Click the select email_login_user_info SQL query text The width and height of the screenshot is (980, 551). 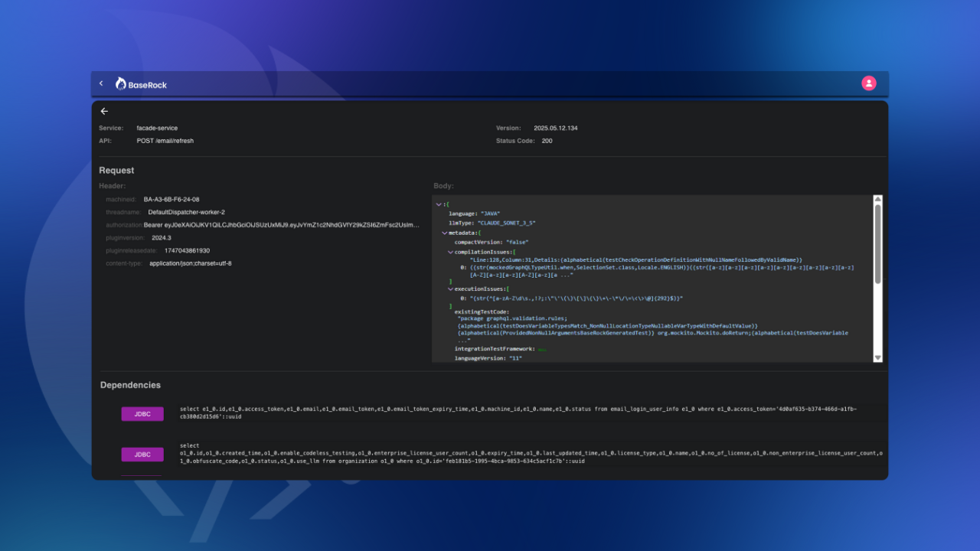(x=518, y=413)
